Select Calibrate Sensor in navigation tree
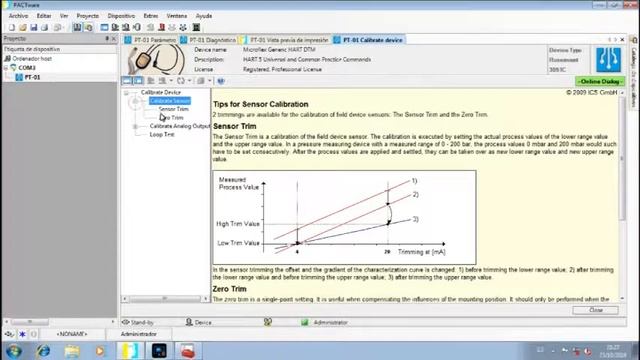Image resolution: width=640 pixels, height=360 pixels. [170, 101]
